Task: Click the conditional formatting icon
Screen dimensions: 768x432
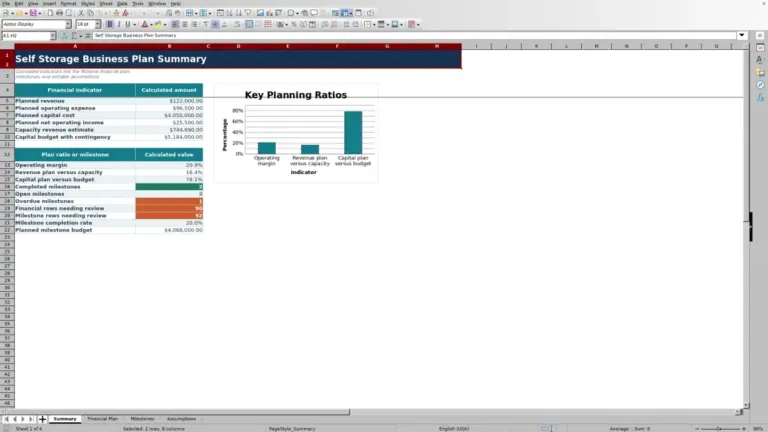Action: tap(411, 24)
